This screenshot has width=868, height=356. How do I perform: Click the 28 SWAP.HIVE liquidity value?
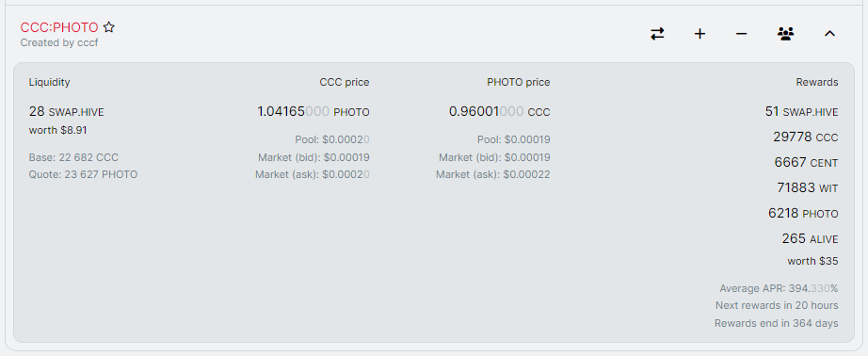click(x=67, y=112)
